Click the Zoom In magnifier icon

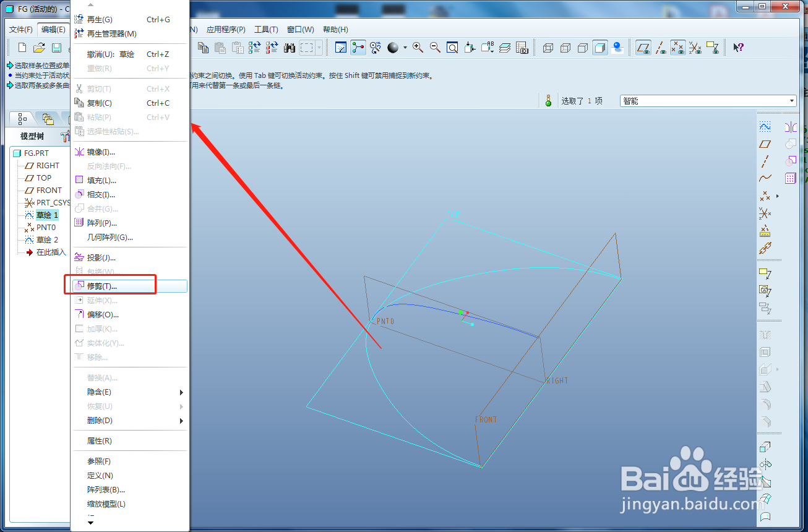(418, 48)
